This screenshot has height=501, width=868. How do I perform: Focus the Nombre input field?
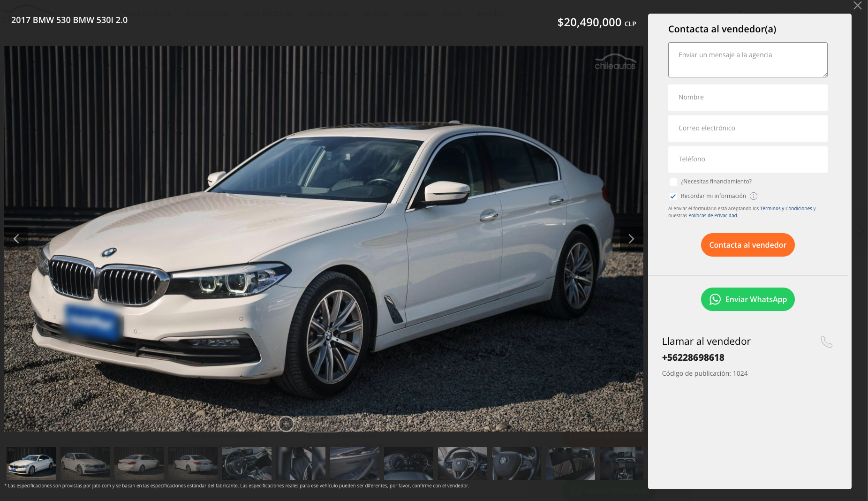[747, 97]
